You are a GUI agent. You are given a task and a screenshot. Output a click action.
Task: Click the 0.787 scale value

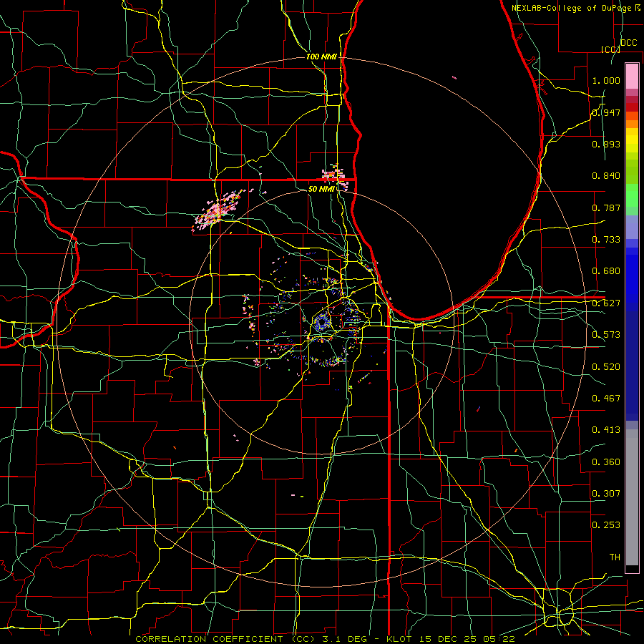[606, 208]
